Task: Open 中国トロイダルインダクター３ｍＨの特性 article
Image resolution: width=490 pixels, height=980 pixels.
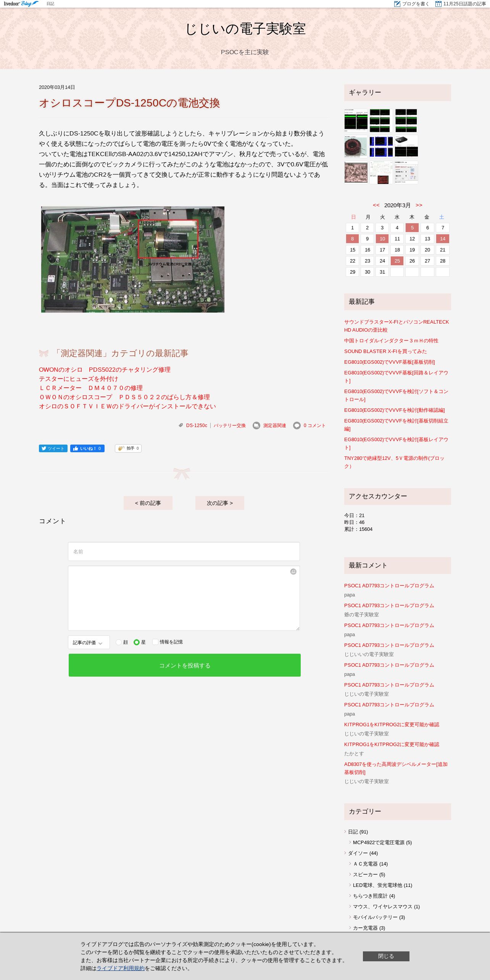Action: (391, 341)
